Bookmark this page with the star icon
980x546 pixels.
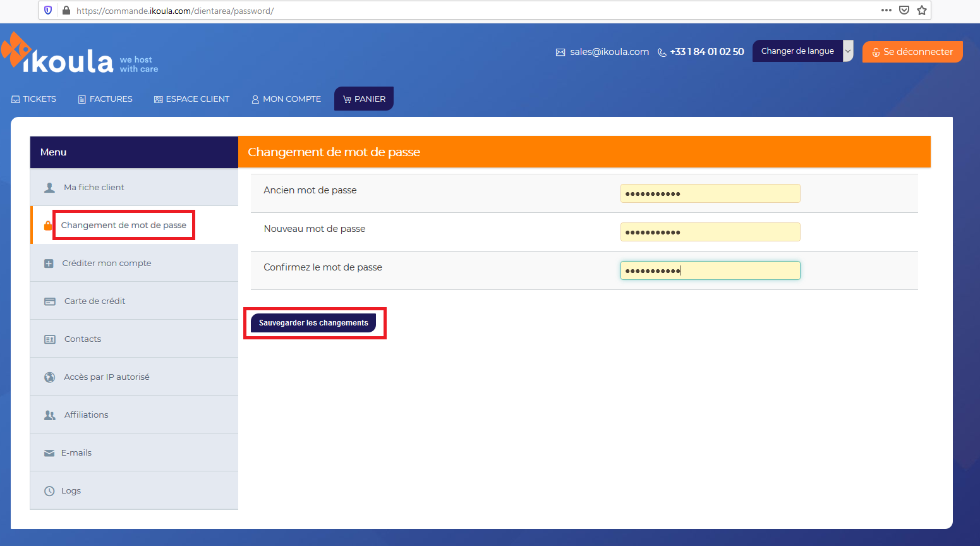[922, 10]
